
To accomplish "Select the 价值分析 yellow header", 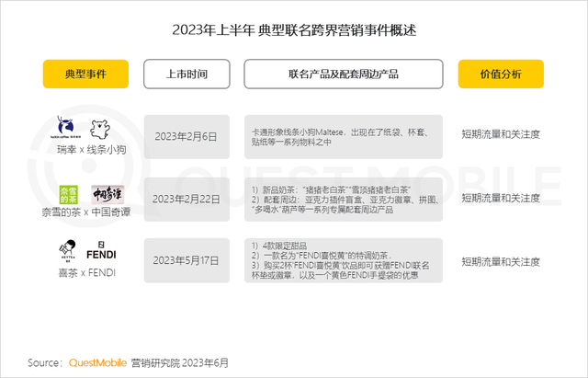I will click(x=501, y=74).
